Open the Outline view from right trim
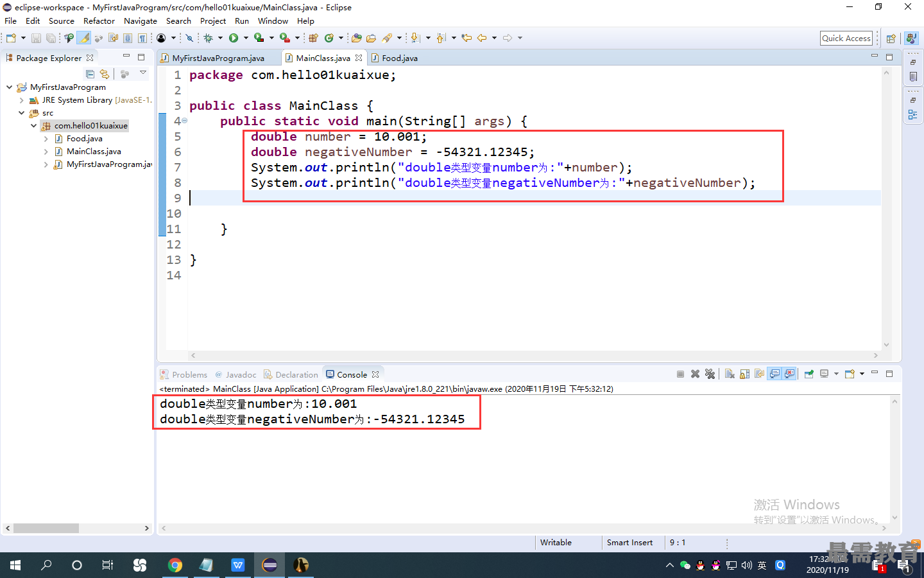Viewport: 924px width, 578px height. tap(912, 115)
